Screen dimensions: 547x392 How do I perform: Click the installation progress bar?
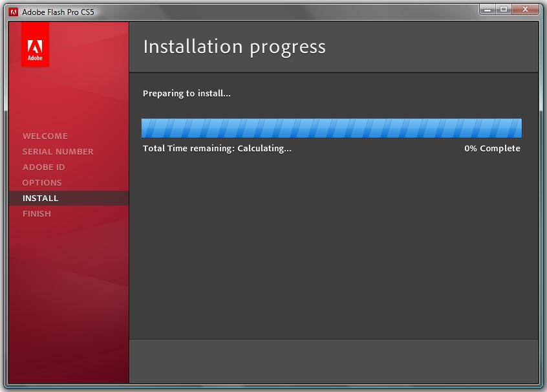[x=331, y=127]
